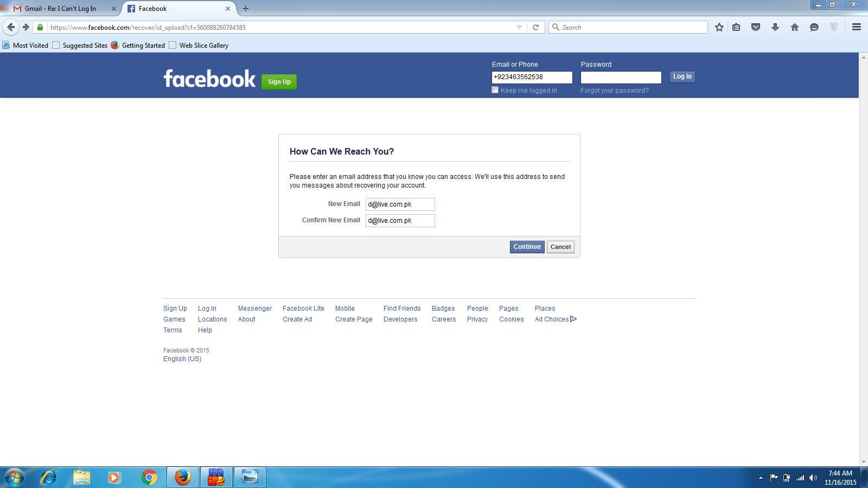Click the Continue button

527,247
